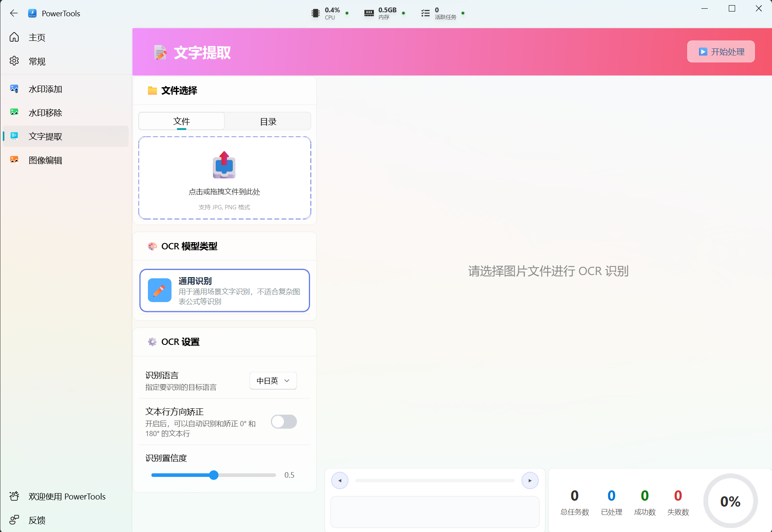The image size is (772, 532).
Task: Click the 成功数 counter
Action: [x=645, y=502]
